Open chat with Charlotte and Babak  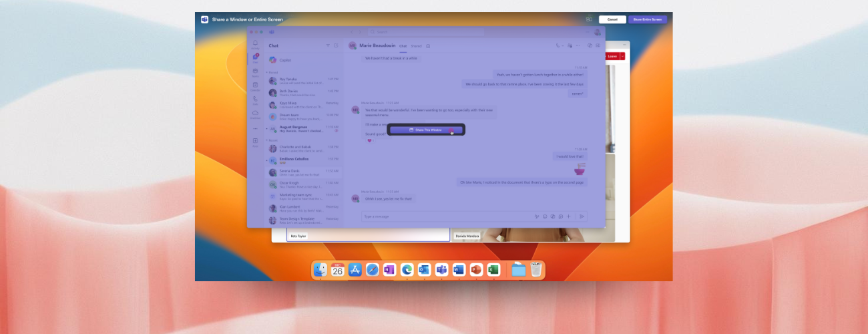304,148
